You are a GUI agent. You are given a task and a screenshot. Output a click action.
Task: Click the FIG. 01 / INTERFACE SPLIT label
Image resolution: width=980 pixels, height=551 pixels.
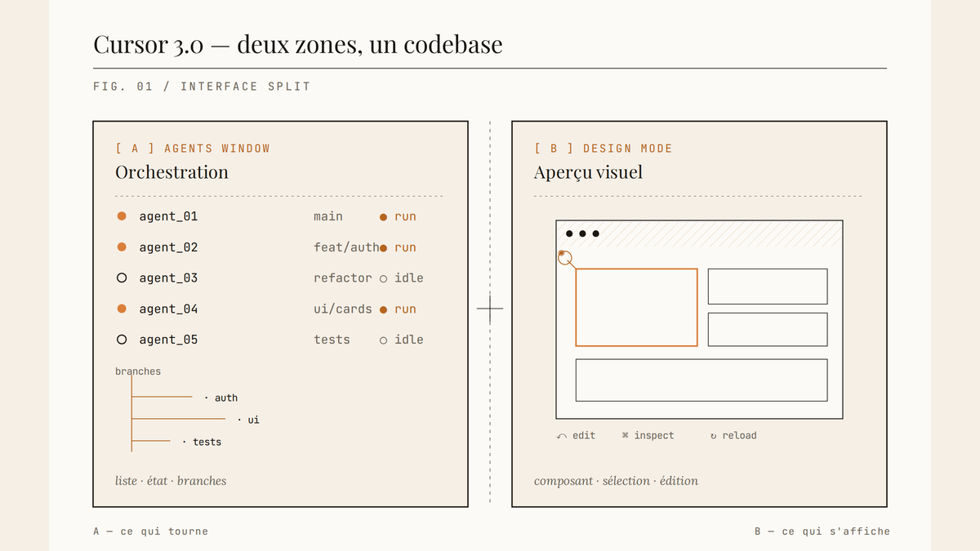(202, 87)
